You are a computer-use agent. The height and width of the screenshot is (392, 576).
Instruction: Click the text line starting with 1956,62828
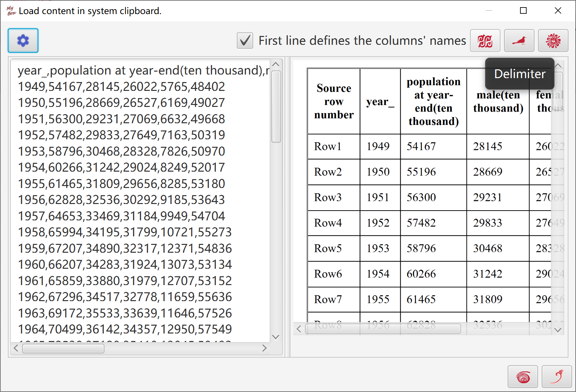click(x=121, y=200)
